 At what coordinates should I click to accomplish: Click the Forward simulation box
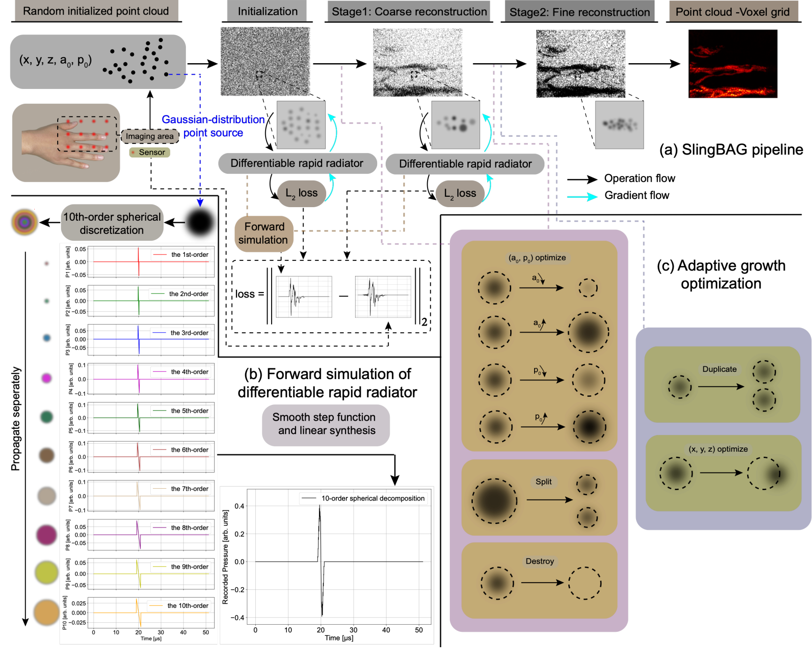tap(264, 233)
